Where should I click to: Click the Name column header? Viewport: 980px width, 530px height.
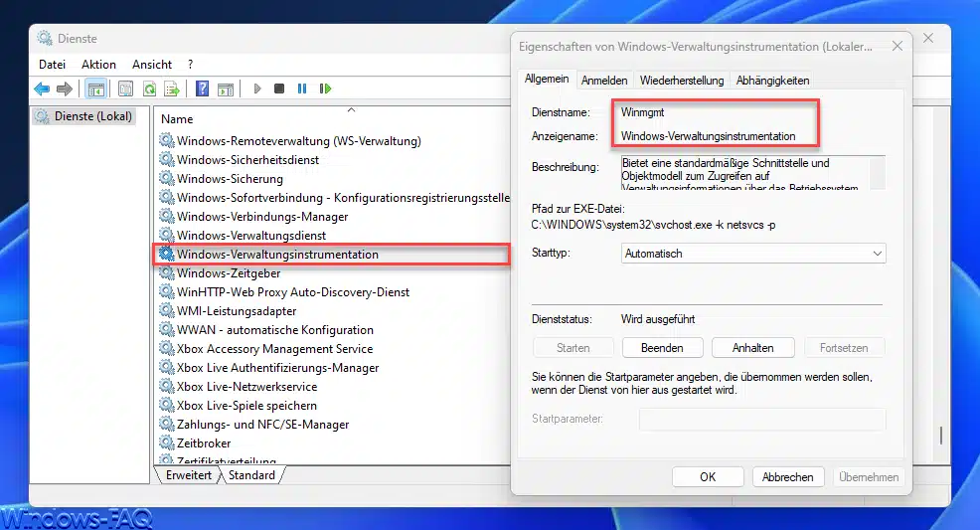tap(177, 118)
